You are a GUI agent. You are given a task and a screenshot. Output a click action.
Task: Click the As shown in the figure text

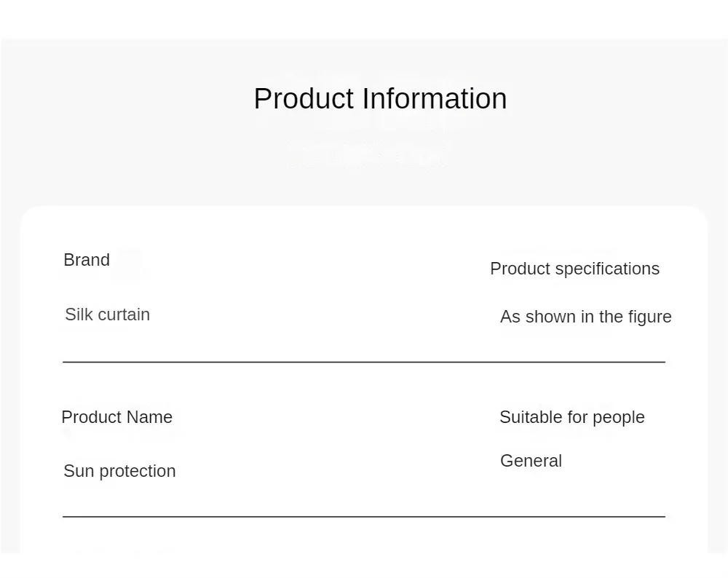(586, 317)
